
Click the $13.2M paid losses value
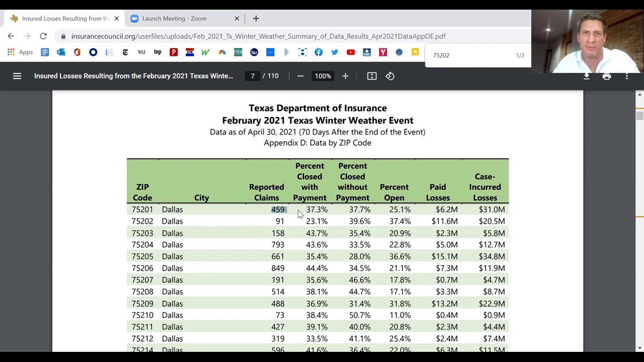click(x=445, y=304)
